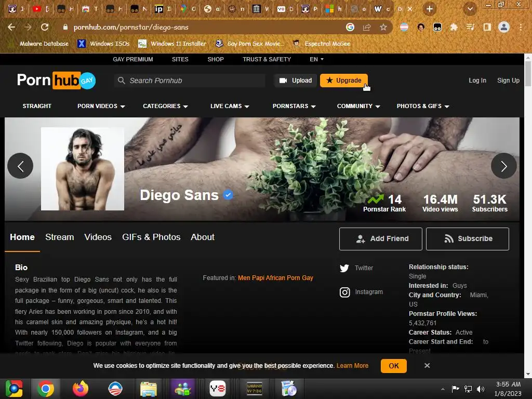Open the taskbar clock showing 3:55 AM
Viewport: 532px width, 399px height.
coord(508,389)
